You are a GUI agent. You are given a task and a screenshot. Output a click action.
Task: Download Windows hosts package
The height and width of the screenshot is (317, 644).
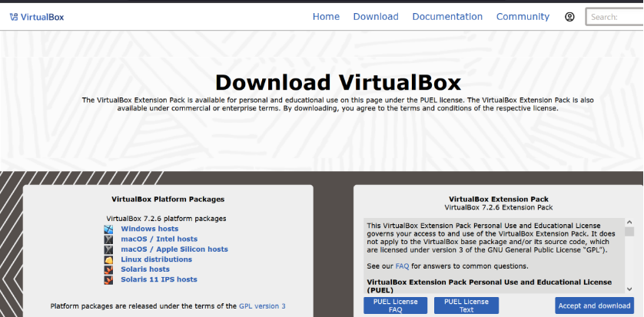tap(150, 229)
